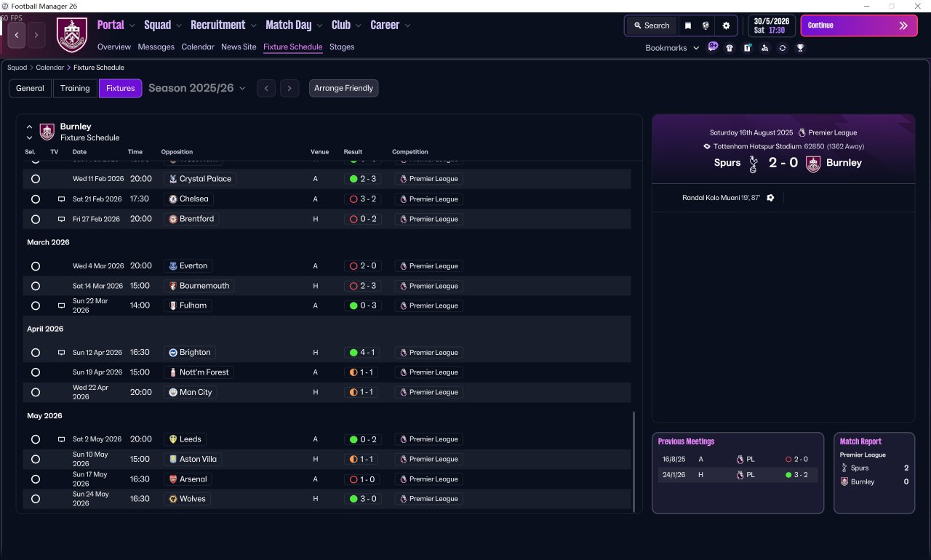Expand the Bookmarks dropdown

pos(672,48)
